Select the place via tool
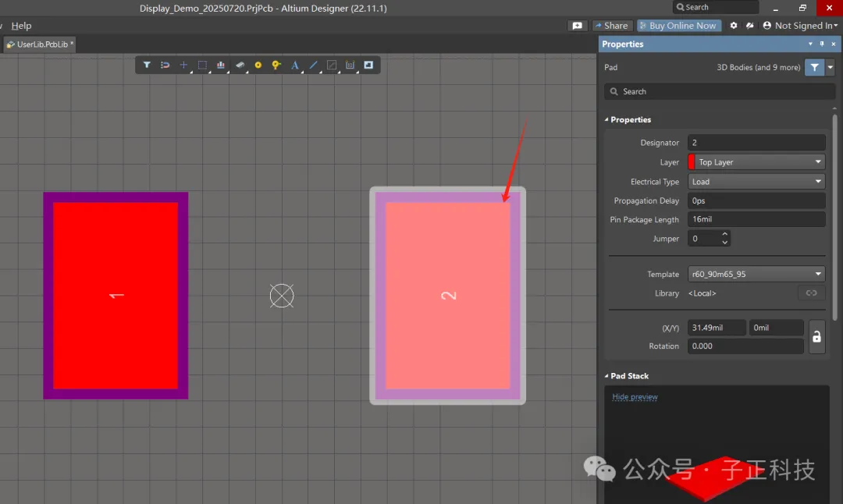 (x=276, y=65)
